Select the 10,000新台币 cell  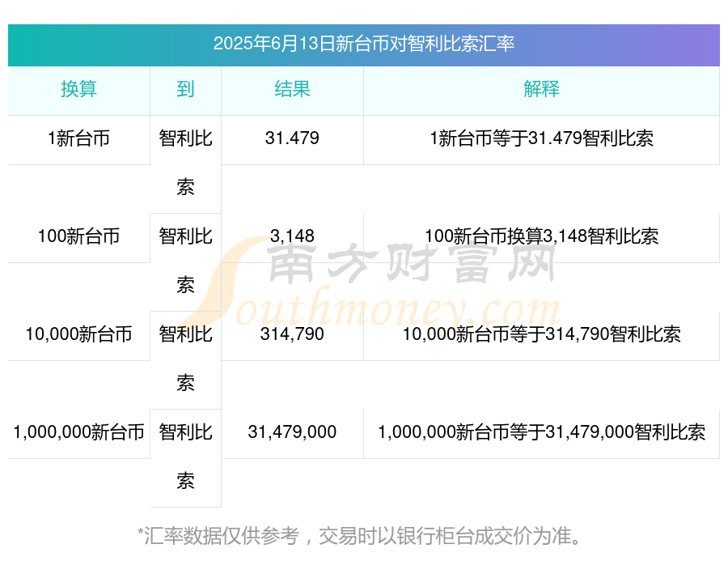click(79, 334)
